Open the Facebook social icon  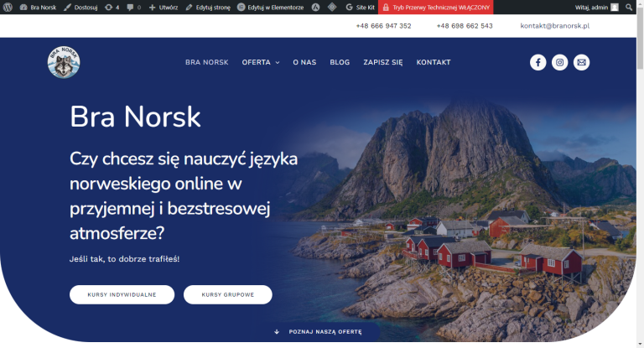click(x=538, y=62)
